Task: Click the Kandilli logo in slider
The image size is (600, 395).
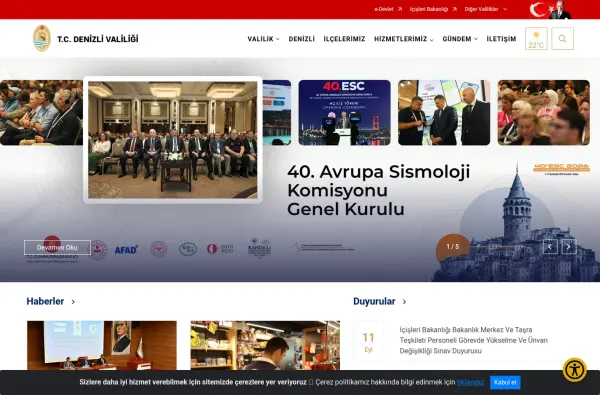Action: 259,248
